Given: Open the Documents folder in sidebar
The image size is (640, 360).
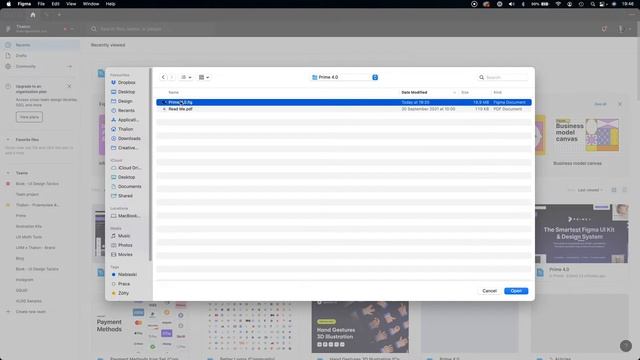Looking at the screenshot, I should [126, 187].
